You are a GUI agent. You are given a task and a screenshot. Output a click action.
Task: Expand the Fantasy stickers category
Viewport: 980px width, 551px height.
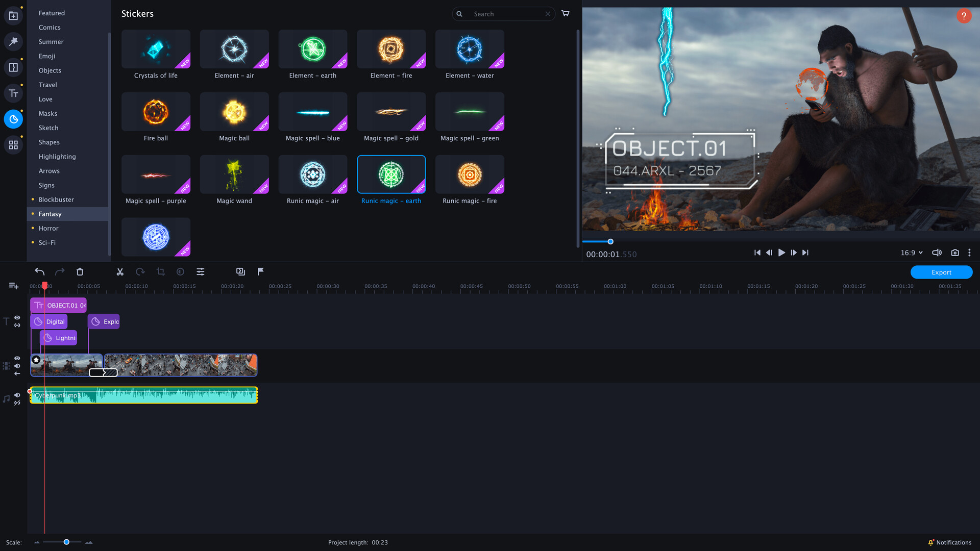click(x=50, y=213)
